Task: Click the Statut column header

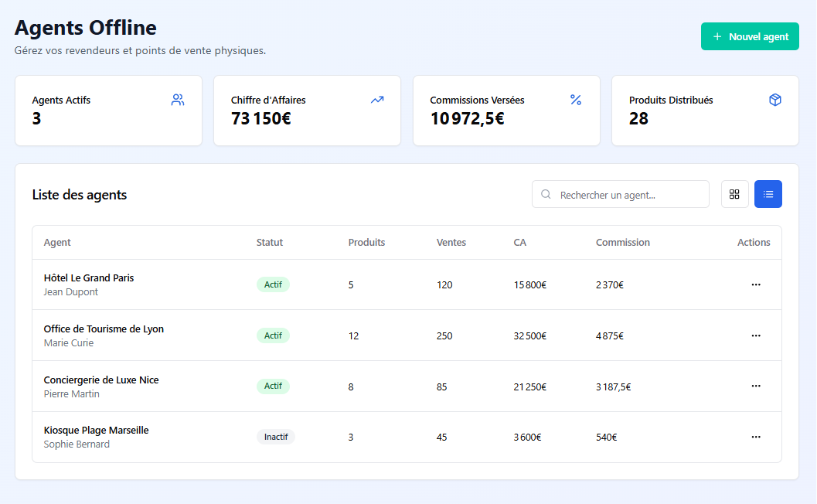Action: 270,243
